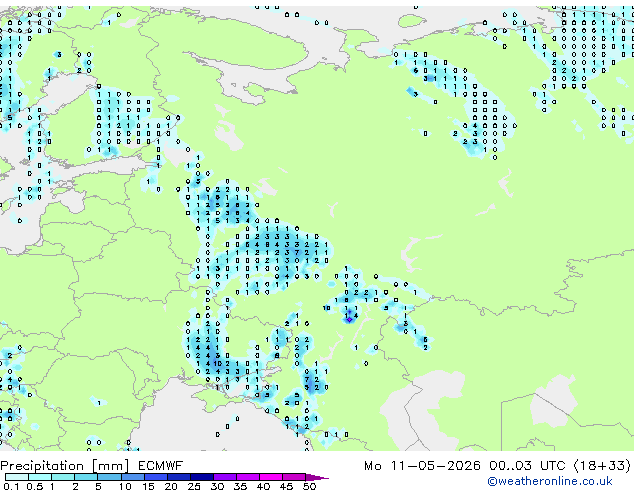Viewport: 634px width, 490px height.
Task: Click the ECMWF model label
Action: tap(161, 466)
